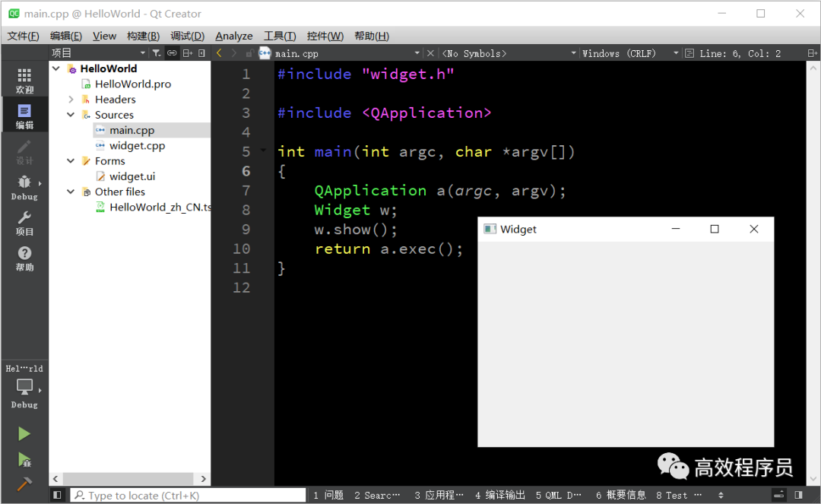Collapse the Forms folder
821x504 pixels.
(x=71, y=160)
